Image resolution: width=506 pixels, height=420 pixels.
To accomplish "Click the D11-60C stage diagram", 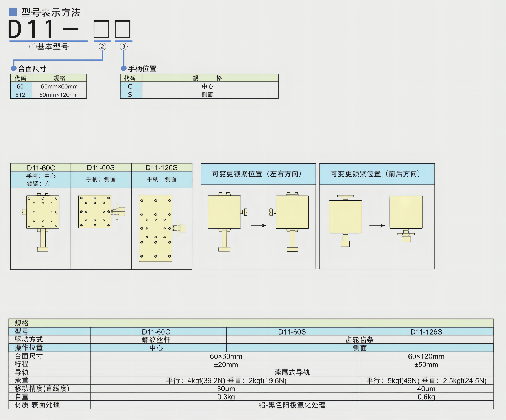I will pyautogui.click(x=42, y=212).
